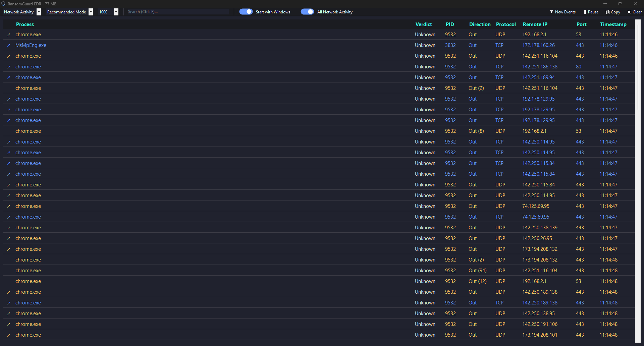
Task: Click arrow icon on TCP 74.125.69.95 row
Action: tap(9, 217)
